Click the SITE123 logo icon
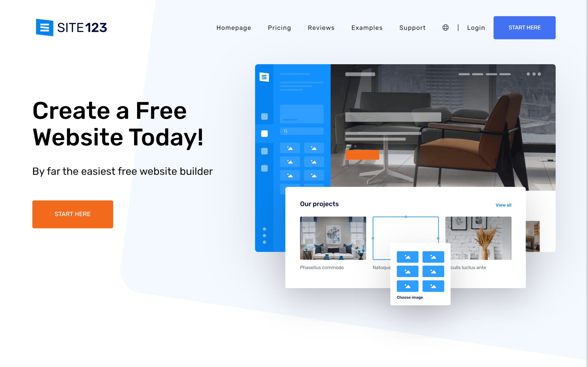The height and width of the screenshot is (367, 588). [43, 28]
